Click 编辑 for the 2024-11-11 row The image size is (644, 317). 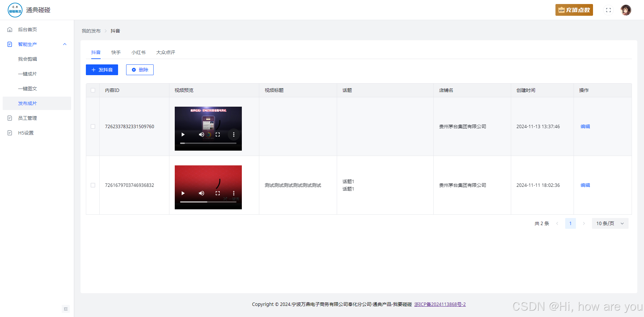[x=585, y=185]
